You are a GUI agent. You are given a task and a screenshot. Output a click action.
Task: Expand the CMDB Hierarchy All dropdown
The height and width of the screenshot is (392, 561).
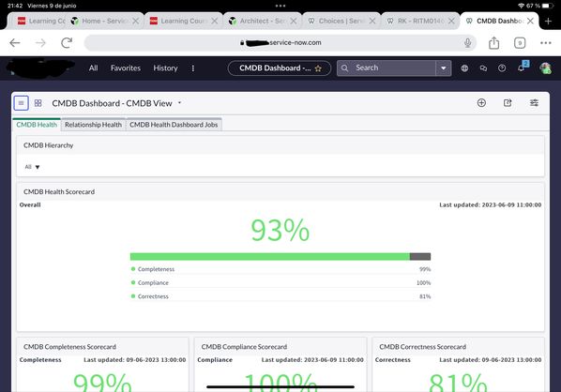(32, 167)
